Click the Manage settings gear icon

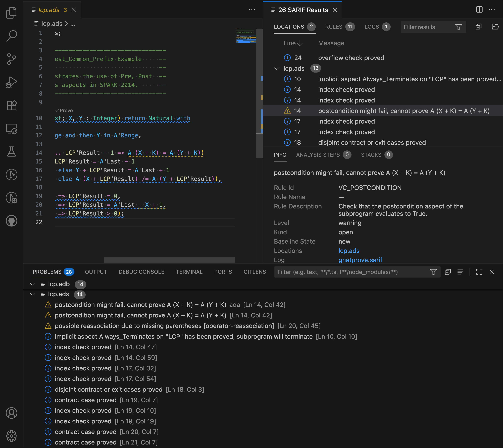tap(11, 436)
